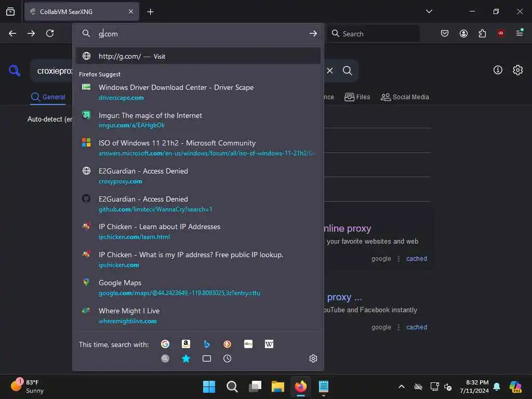The image size is (532, 399).
Task: Click the SearXNG logo magnifier
Action: 15,71
